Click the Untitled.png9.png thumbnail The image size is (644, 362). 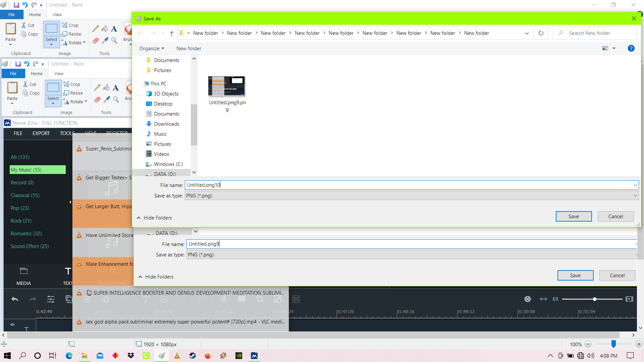pos(226,85)
